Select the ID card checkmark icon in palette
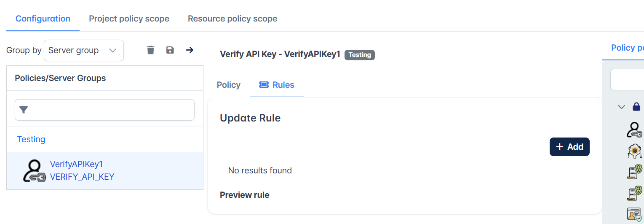Screen dimensions: 644x224 point(635,214)
